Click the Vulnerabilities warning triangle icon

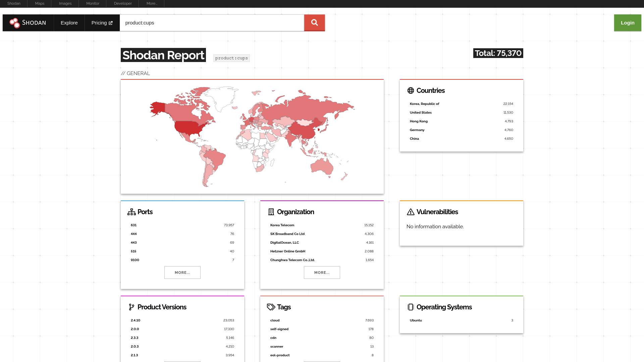411,212
